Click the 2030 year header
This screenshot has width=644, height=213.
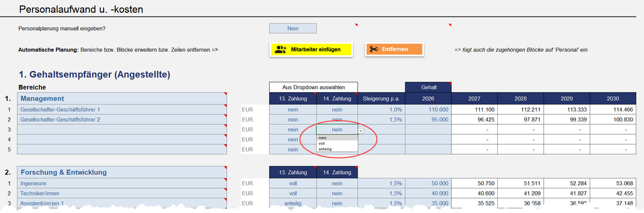coord(613,99)
